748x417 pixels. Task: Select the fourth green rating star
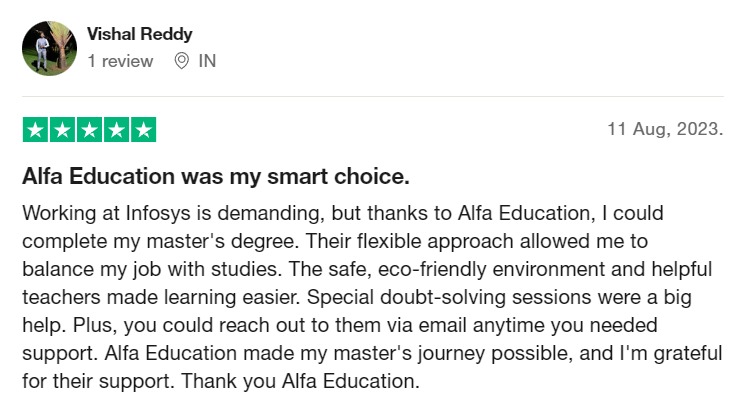116,130
